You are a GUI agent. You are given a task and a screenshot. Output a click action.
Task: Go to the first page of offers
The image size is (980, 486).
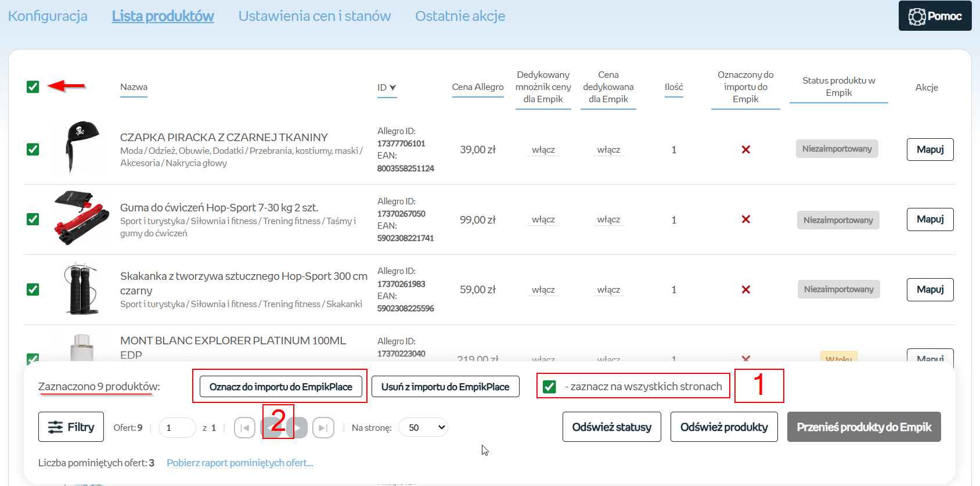244,428
